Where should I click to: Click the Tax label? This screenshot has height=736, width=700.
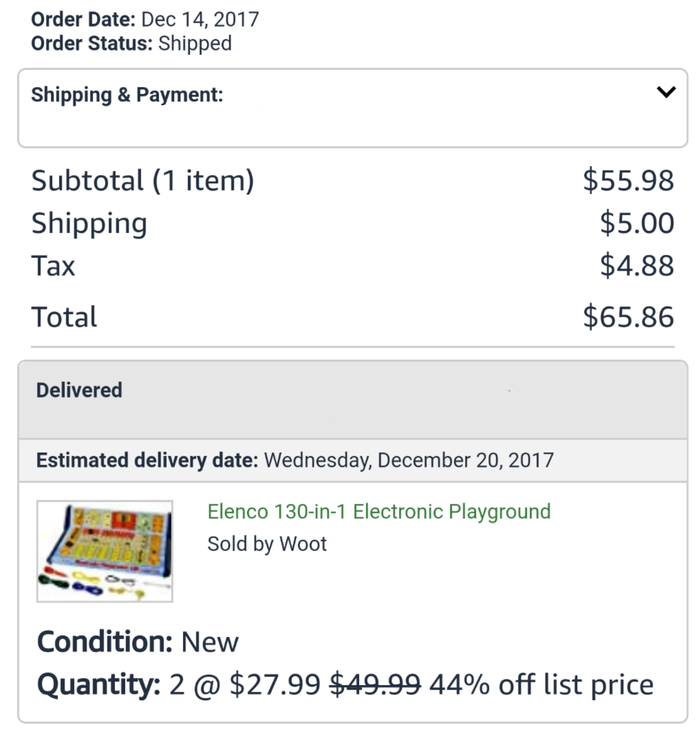pos(53,266)
